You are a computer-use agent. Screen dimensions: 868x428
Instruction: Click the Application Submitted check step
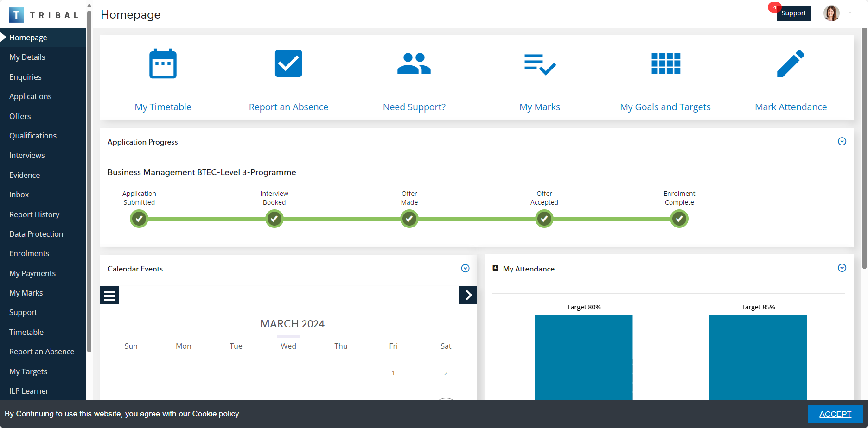139,219
